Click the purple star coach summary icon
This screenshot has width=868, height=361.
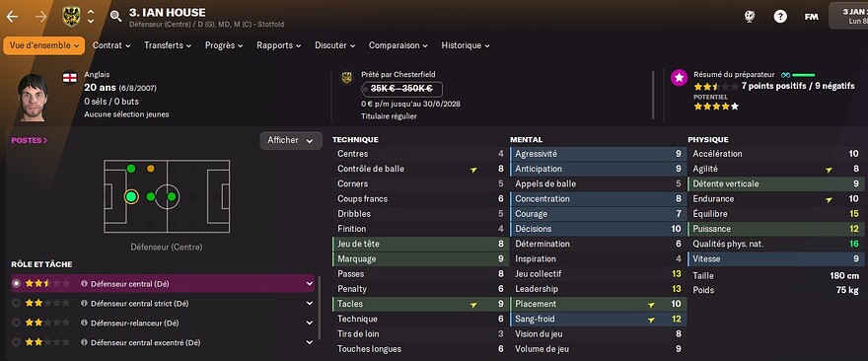click(680, 78)
